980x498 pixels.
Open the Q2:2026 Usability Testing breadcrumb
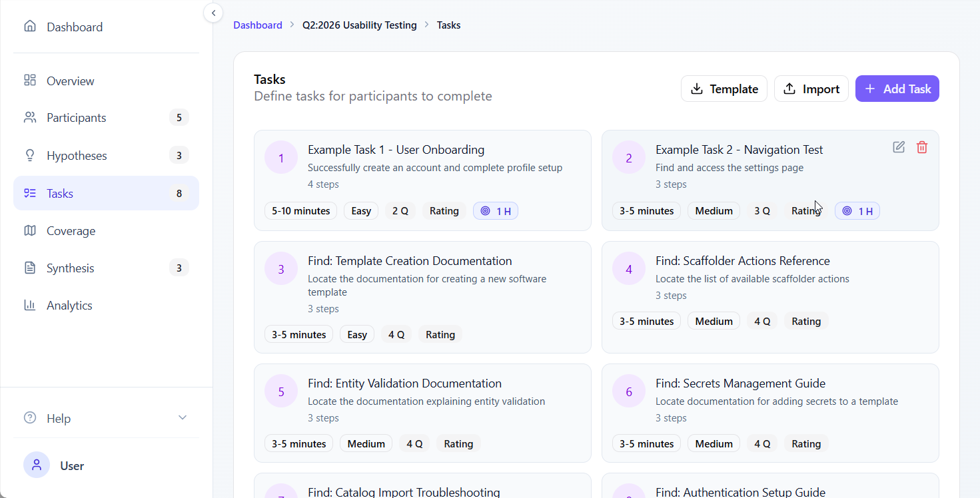359,25
